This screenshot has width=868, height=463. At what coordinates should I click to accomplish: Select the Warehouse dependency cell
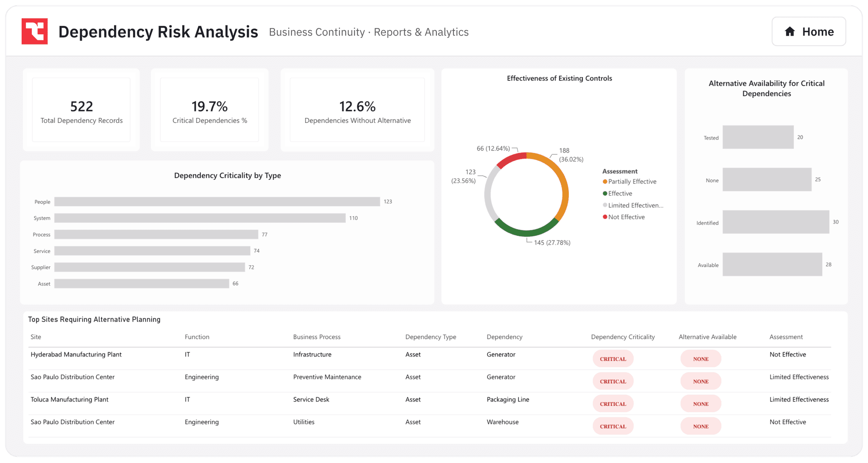[x=503, y=422]
